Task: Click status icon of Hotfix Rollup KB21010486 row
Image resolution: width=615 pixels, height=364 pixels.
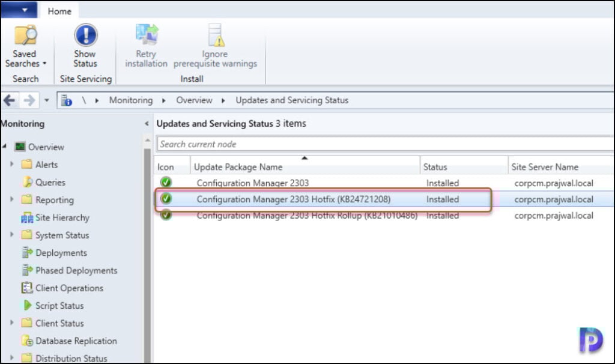Action: coord(166,215)
